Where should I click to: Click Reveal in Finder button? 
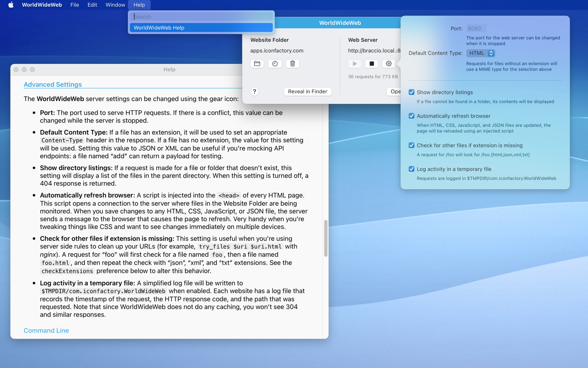pyautogui.click(x=307, y=92)
